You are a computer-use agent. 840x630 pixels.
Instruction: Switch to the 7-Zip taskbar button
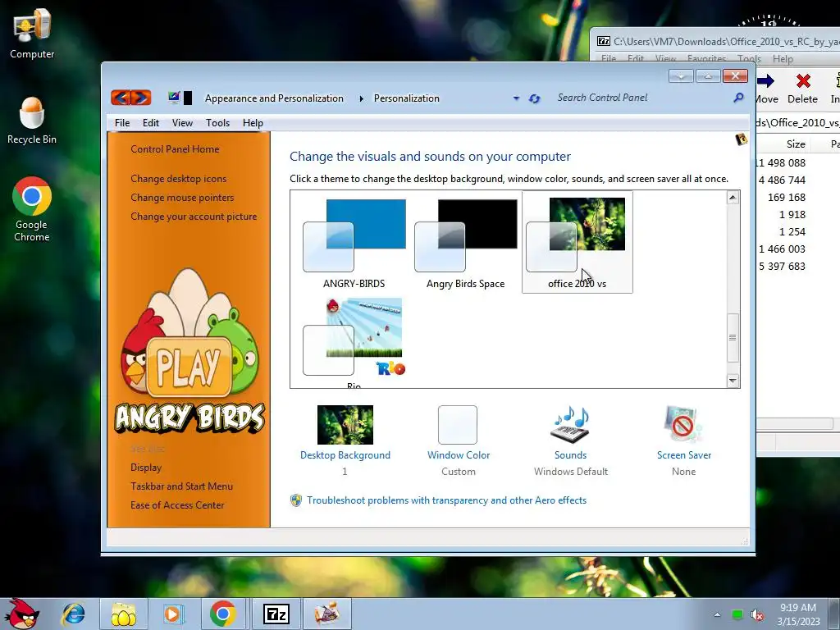tap(276, 614)
